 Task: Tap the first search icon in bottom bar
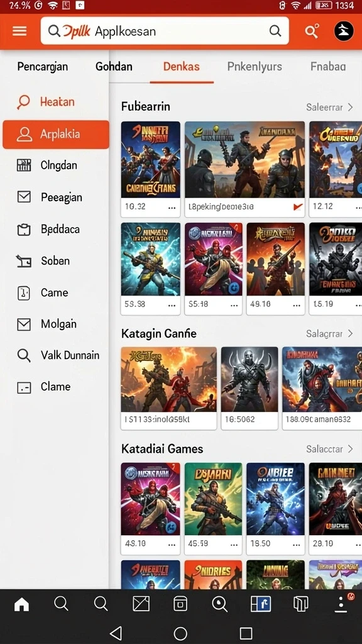pyautogui.click(x=61, y=603)
